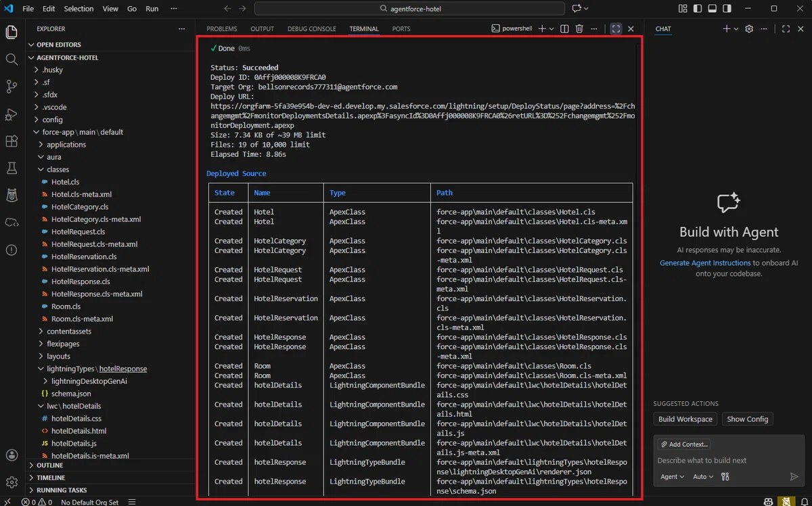The width and height of the screenshot is (812, 506).
Task: Maximize the Chat panel
Action: click(x=786, y=29)
